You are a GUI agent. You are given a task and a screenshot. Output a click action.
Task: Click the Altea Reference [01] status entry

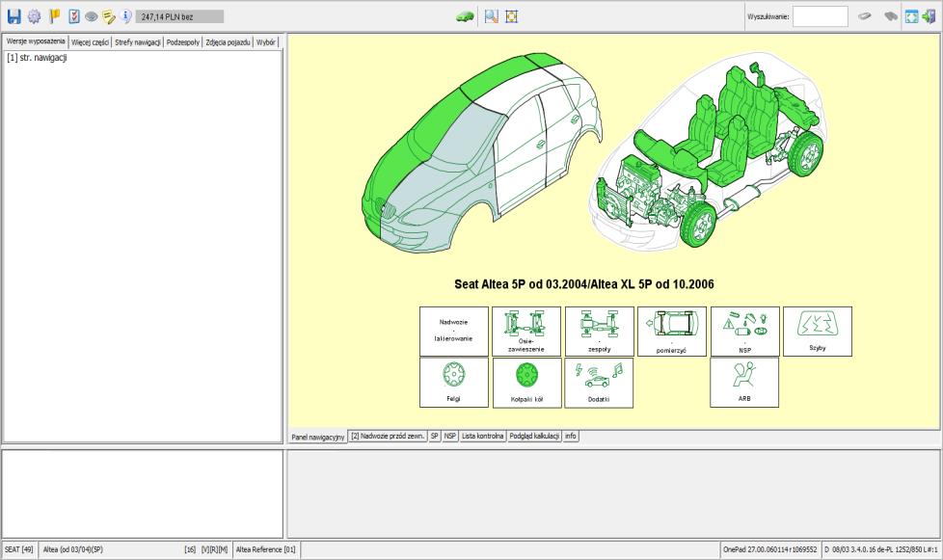(266, 549)
